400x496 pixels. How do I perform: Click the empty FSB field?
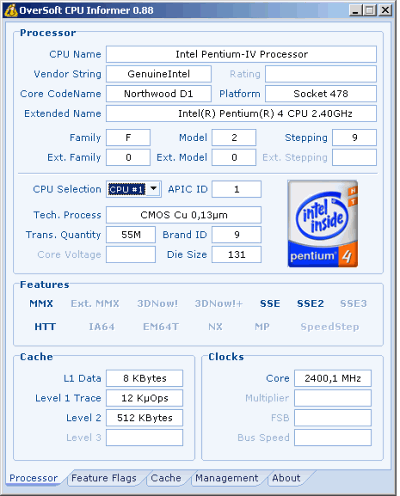click(x=333, y=418)
